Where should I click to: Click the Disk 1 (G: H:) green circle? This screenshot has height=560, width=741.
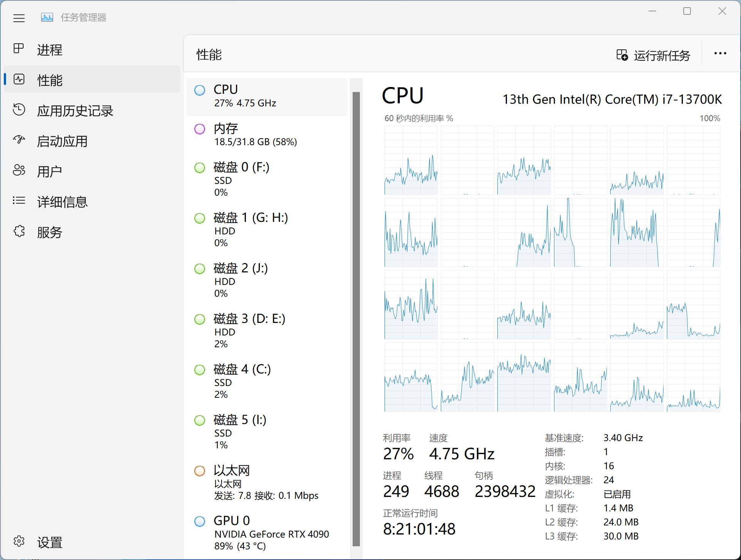point(199,218)
